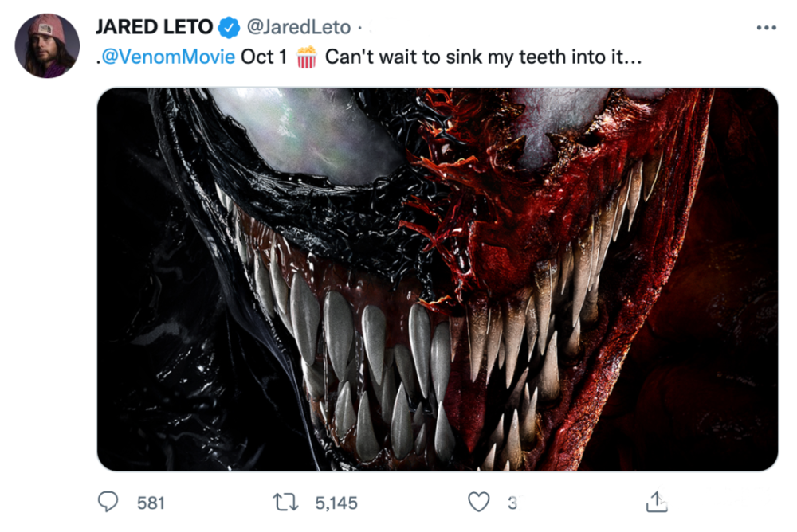Click the JARED LETO display name
This screenshot has height=532, width=797.
153,27
